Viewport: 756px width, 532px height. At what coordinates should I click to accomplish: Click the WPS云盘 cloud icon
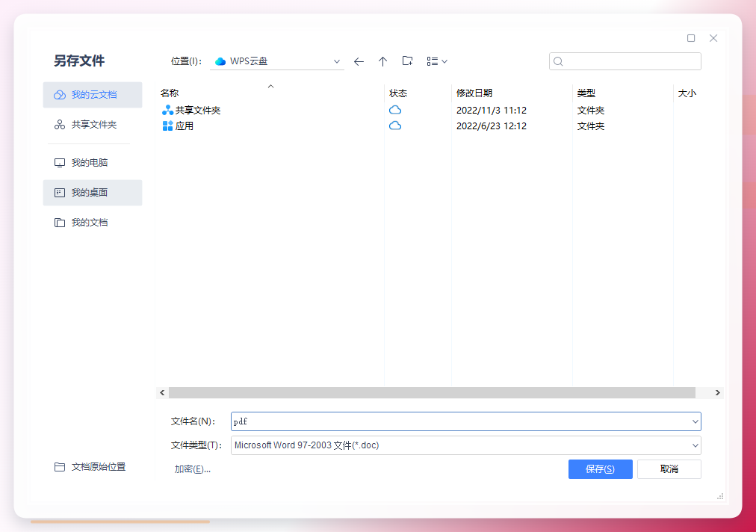click(220, 61)
